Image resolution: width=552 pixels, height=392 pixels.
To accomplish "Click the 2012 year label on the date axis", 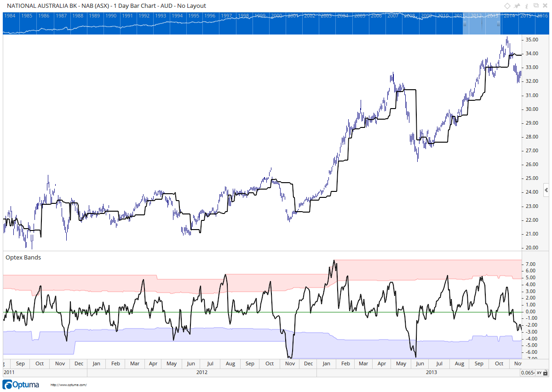I will 201,372.
